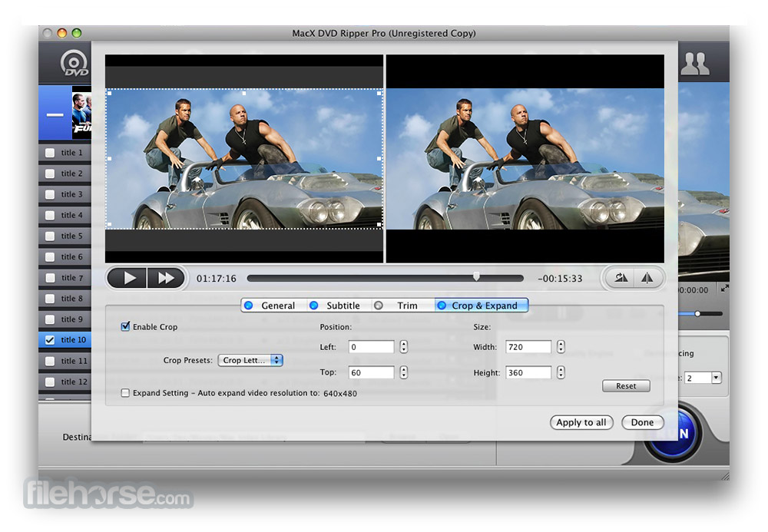Click the Done button

point(642,422)
